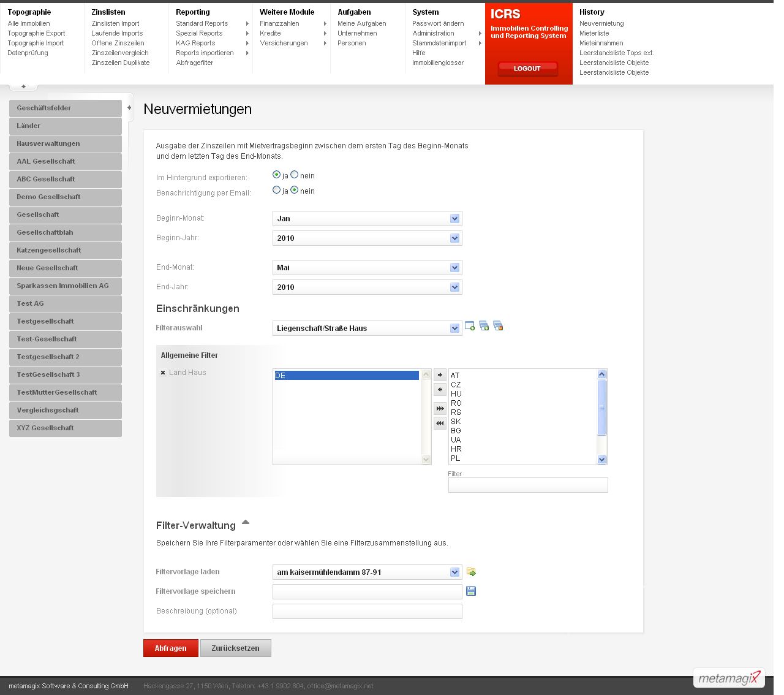Open the End-Jahr dropdown

click(x=367, y=287)
